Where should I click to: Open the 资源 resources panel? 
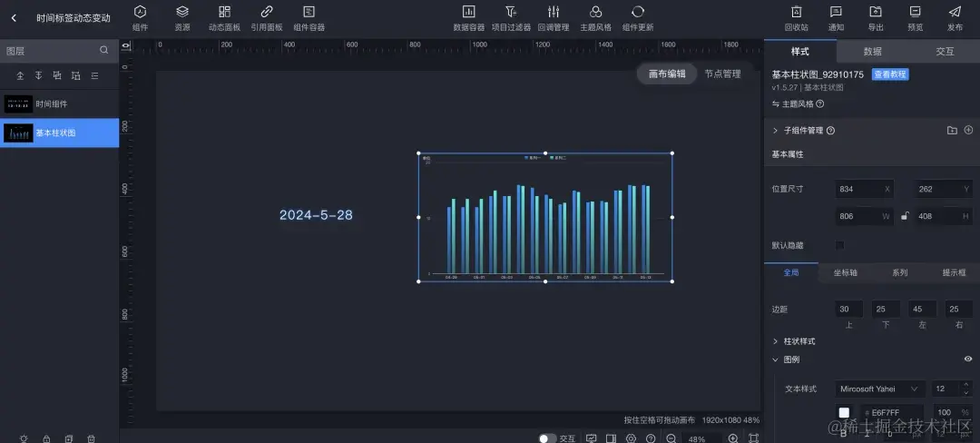pyautogui.click(x=182, y=18)
